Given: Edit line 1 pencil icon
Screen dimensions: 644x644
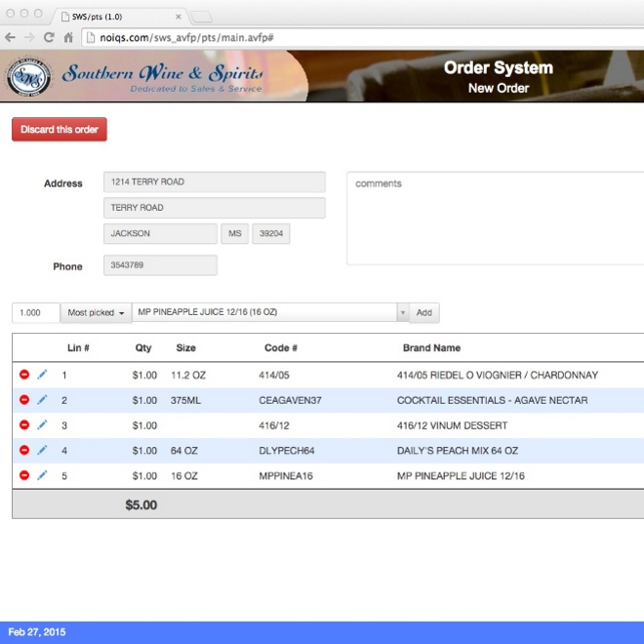Looking at the screenshot, I should tap(42, 375).
